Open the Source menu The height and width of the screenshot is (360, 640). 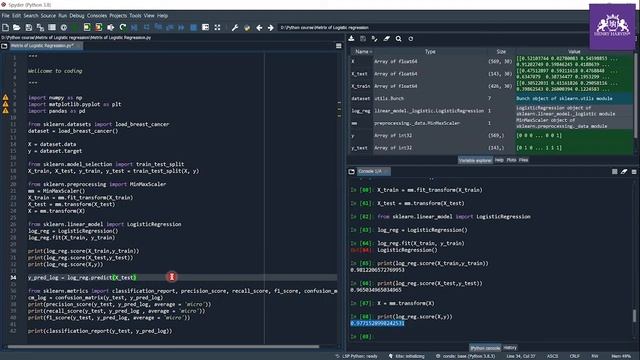click(x=48, y=16)
